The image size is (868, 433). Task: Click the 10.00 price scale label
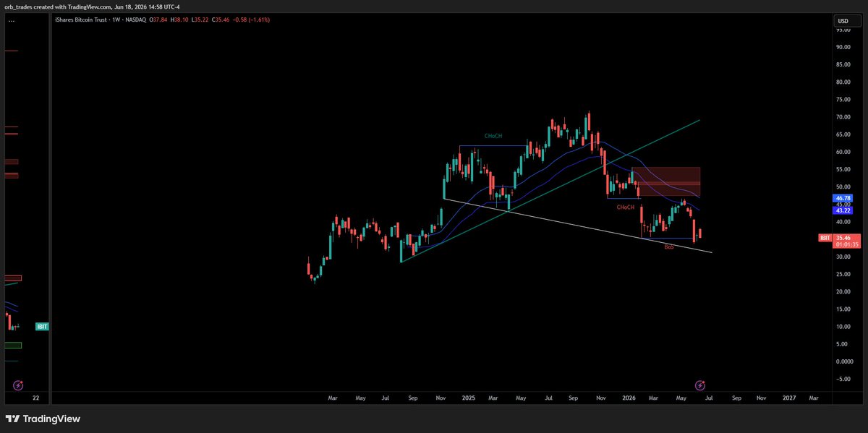pyautogui.click(x=842, y=327)
